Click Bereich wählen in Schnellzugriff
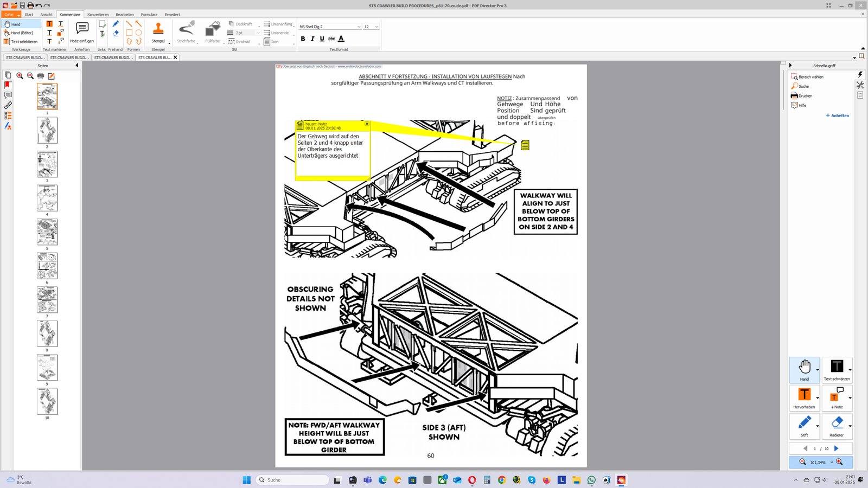This screenshot has width=868, height=488. pyautogui.click(x=807, y=77)
